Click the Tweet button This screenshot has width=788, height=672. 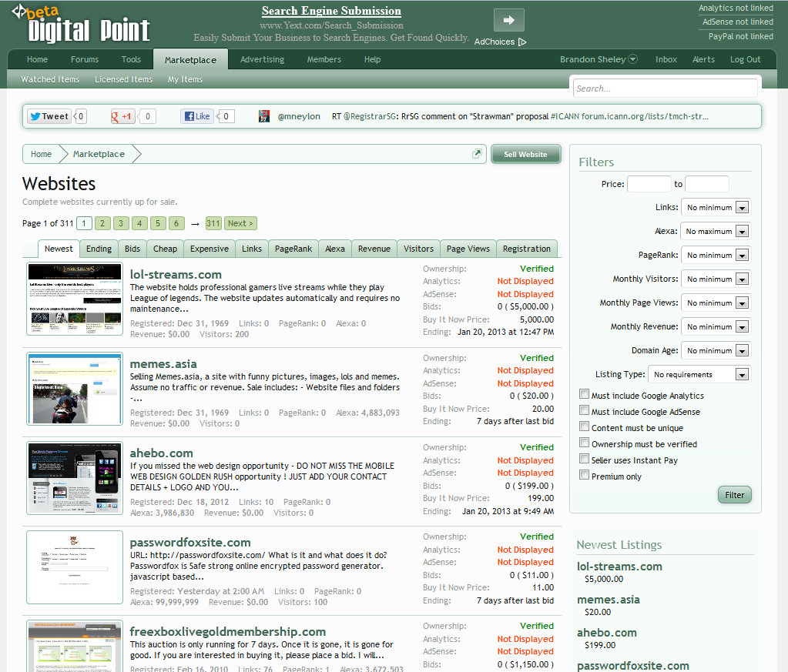pyautogui.click(x=49, y=116)
